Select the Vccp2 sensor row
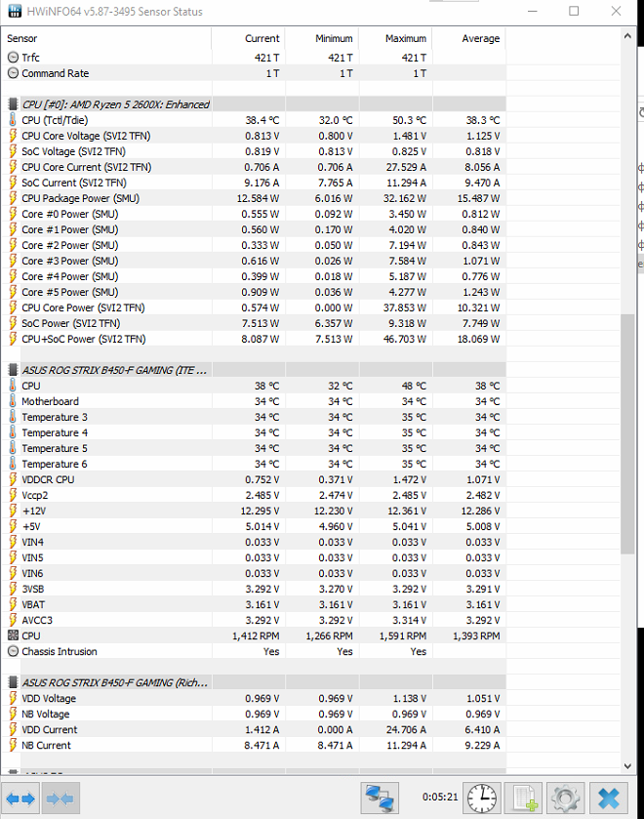The width and height of the screenshot is (644, 819). coord(254,495)
